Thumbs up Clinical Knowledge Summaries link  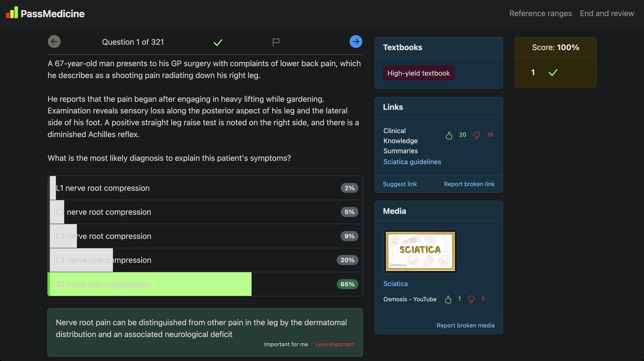point(449,135)
